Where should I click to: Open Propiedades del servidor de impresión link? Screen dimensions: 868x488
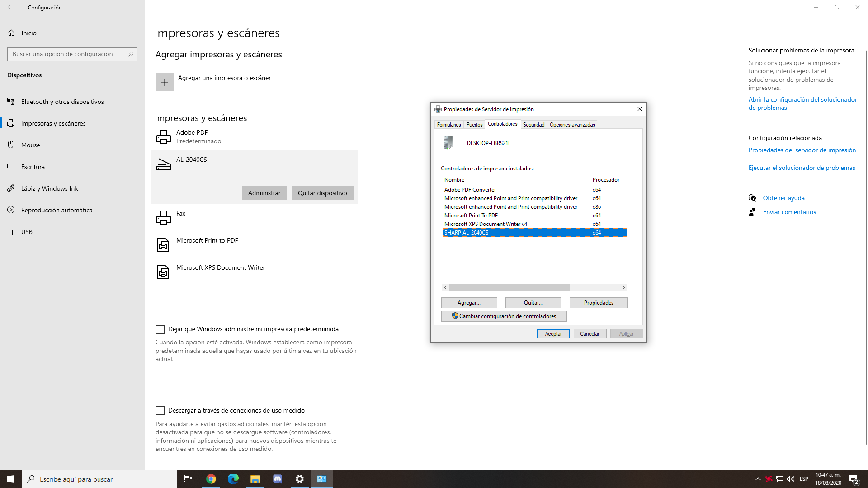point(802,150)
